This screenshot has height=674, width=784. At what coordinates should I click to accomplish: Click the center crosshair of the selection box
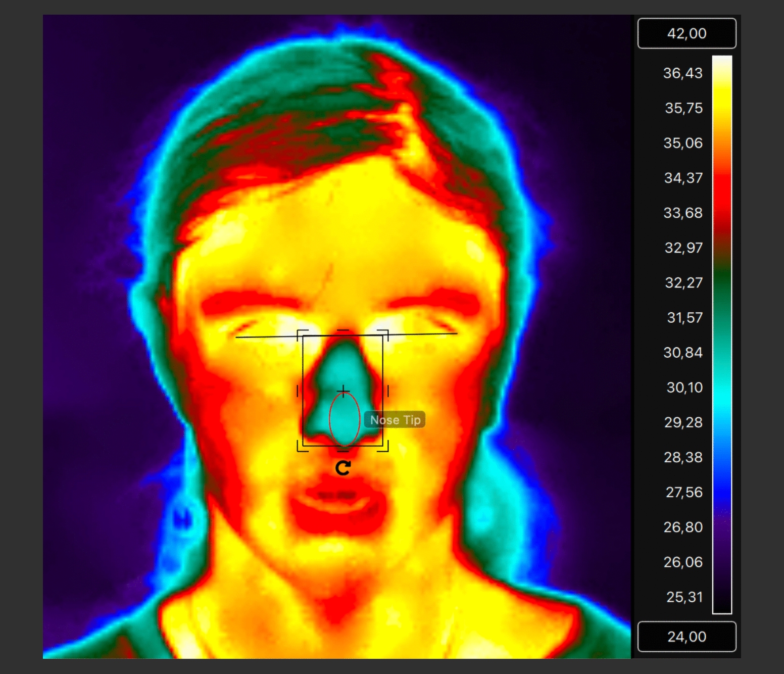click(344, 391)
